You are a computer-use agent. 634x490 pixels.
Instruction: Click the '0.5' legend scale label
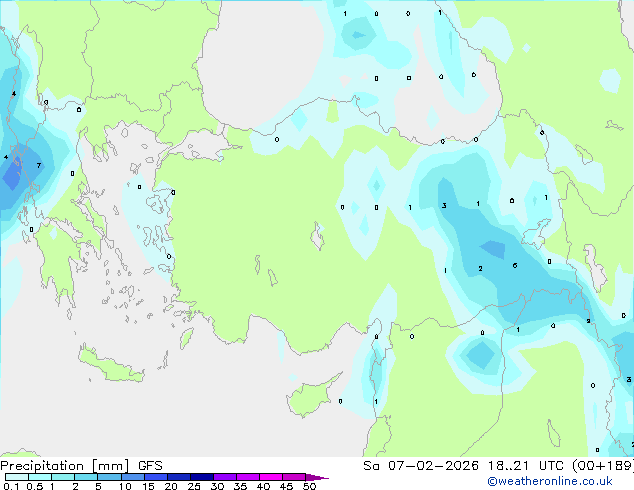(x=34, y=486)
